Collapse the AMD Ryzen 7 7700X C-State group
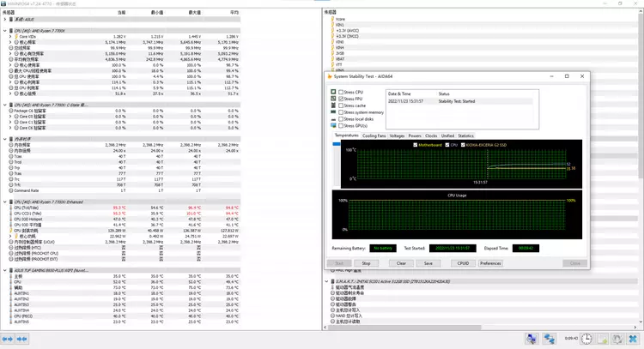The height and width of the screenshot is (349, 644). point(5,105)
